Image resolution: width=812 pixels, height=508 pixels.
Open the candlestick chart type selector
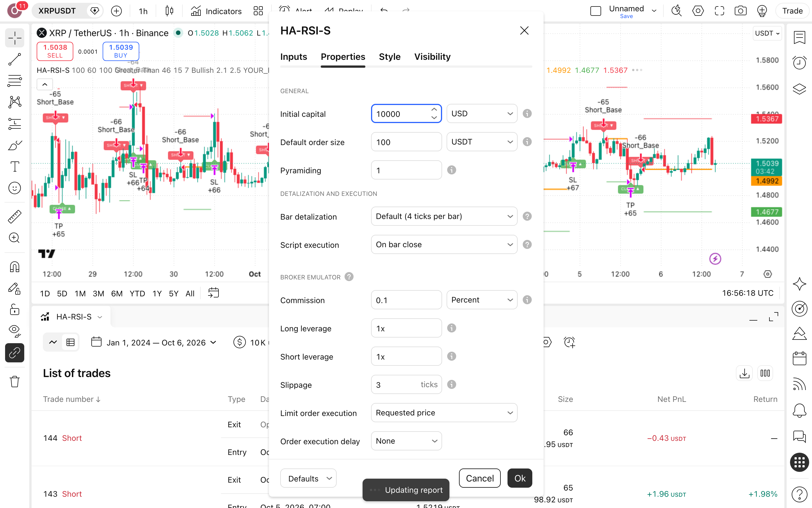(169, 11)
